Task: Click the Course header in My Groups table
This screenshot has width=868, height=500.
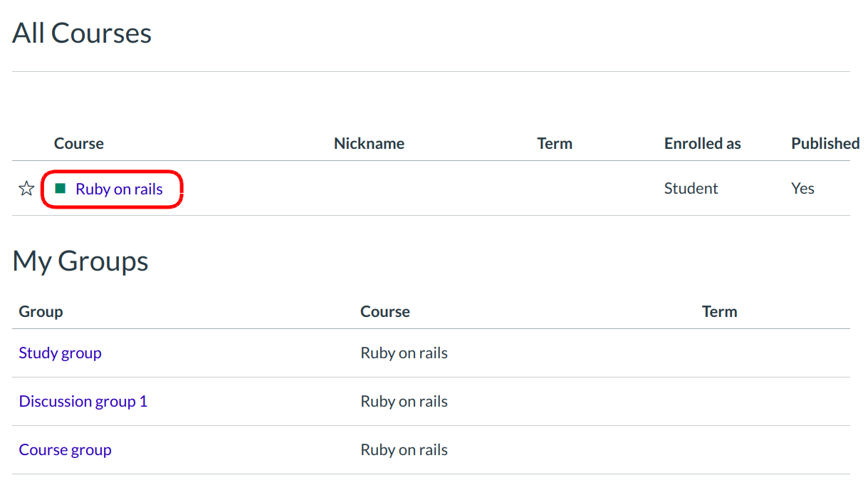Action: 385,312
